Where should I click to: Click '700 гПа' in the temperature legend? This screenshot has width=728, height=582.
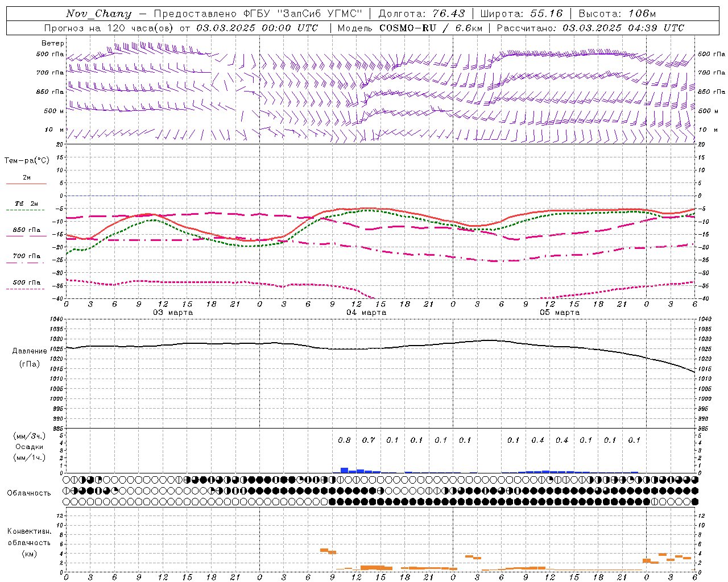[x=27, y=256]
